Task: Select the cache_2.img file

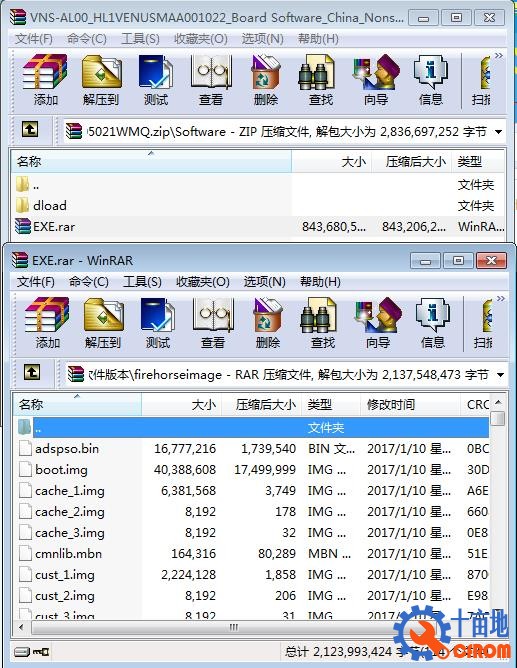Action: [253, 511]
